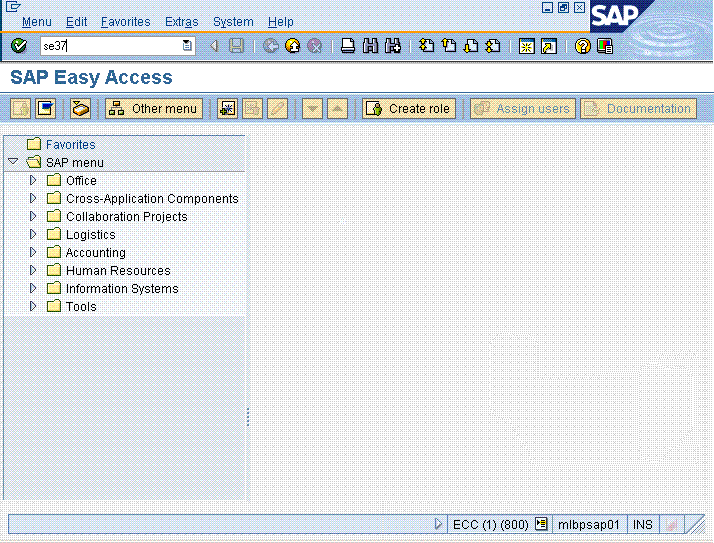This screenshot has width=714, height=543.
Task: Click the green Back navigation globe icon
Action: (270, 46)
